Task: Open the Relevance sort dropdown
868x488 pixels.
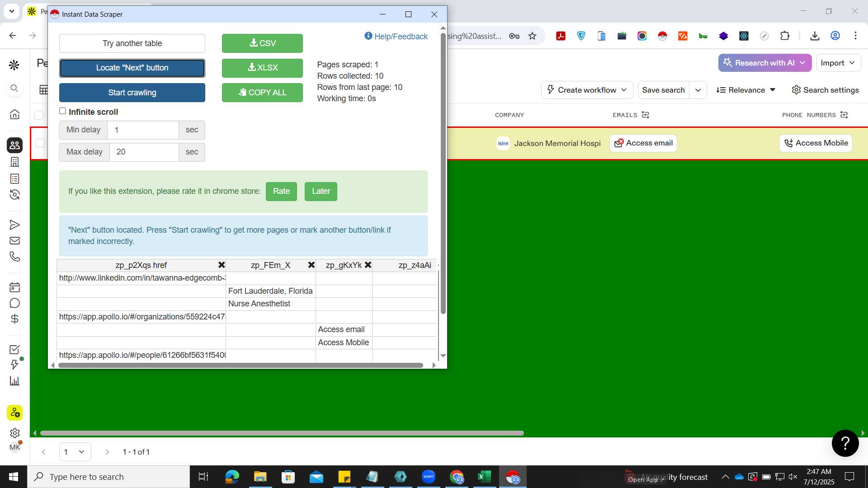Action: tap(746, 90)
